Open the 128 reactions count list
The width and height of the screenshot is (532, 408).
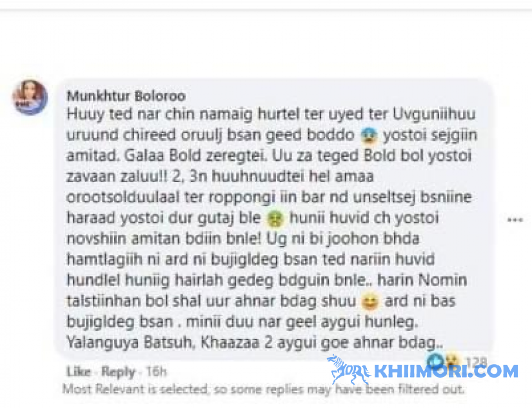(476, 362)
